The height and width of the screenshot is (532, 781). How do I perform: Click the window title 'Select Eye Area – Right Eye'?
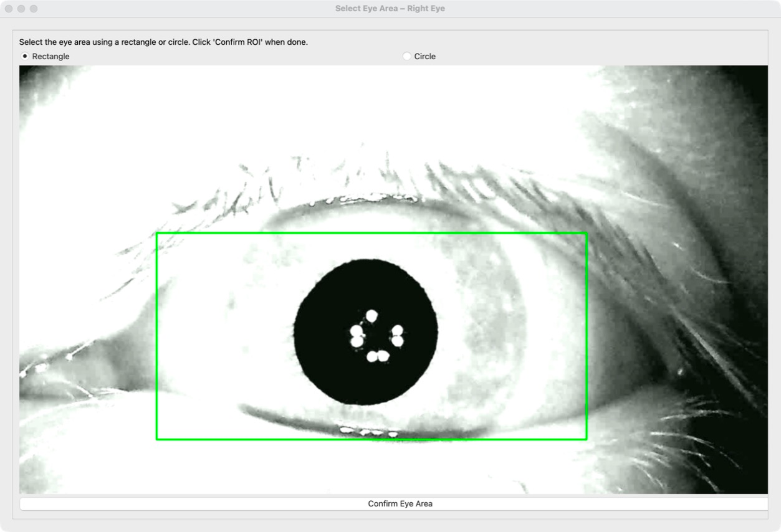click(390, 9)
